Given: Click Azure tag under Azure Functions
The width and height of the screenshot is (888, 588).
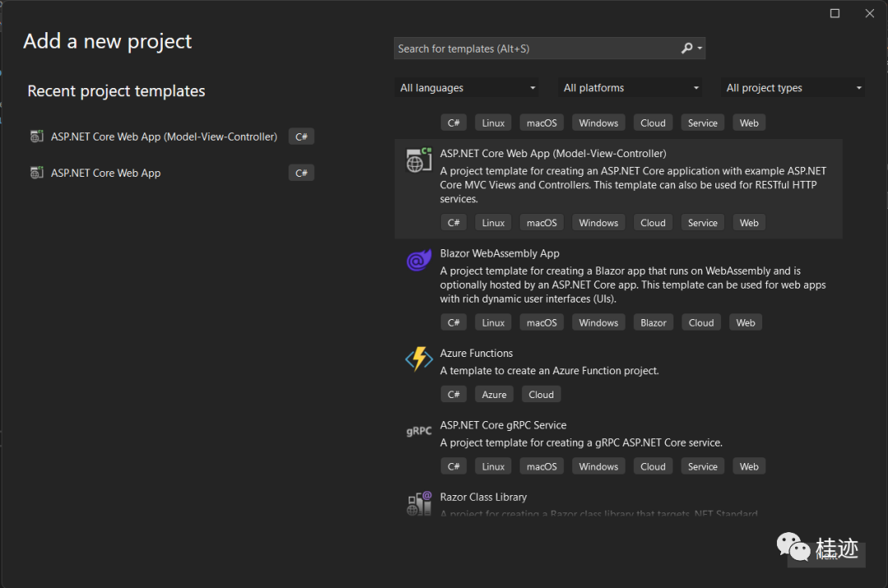Looking at the screenshot, I should point(494,394).
